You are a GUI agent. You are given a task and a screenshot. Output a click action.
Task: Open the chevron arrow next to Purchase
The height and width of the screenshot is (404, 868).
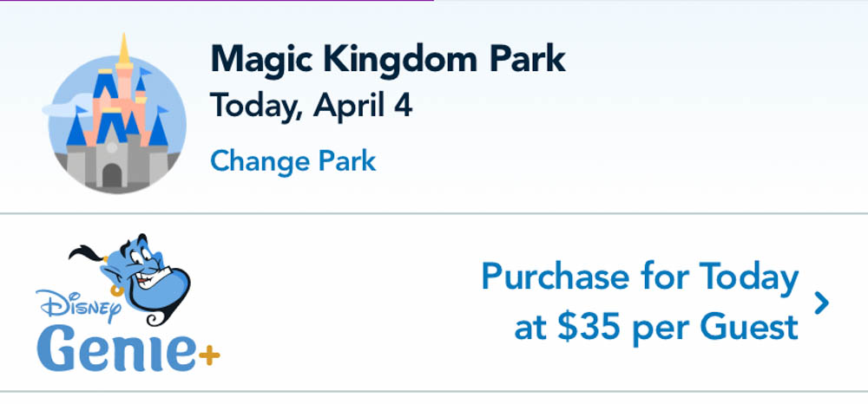pyautogui.click(x=822, y=303)
